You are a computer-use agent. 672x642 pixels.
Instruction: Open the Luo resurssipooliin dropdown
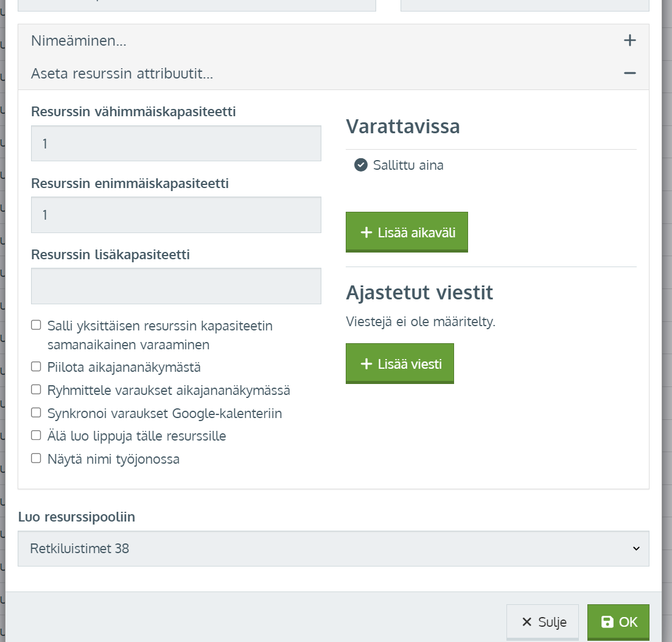click(x=333, y=548)
